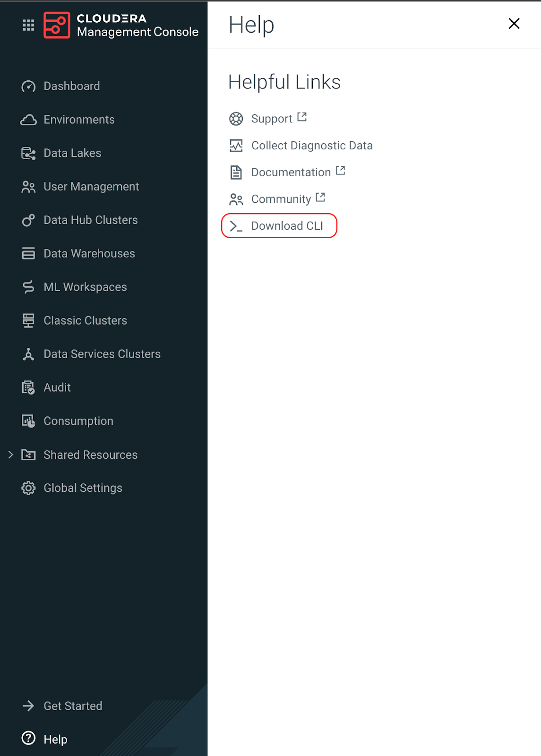
Task: Open Data Lakes section
Action: point(72,153)
